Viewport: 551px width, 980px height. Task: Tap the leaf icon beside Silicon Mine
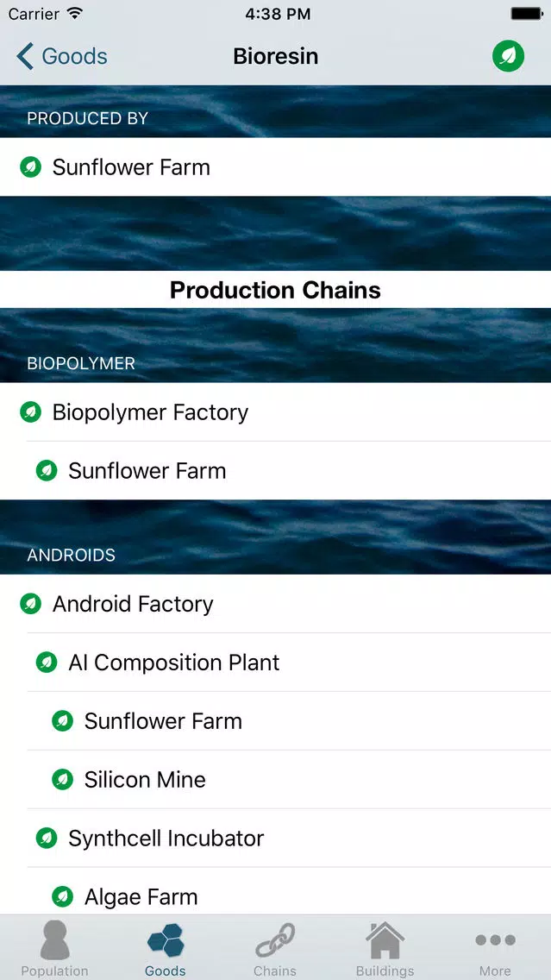62,779
